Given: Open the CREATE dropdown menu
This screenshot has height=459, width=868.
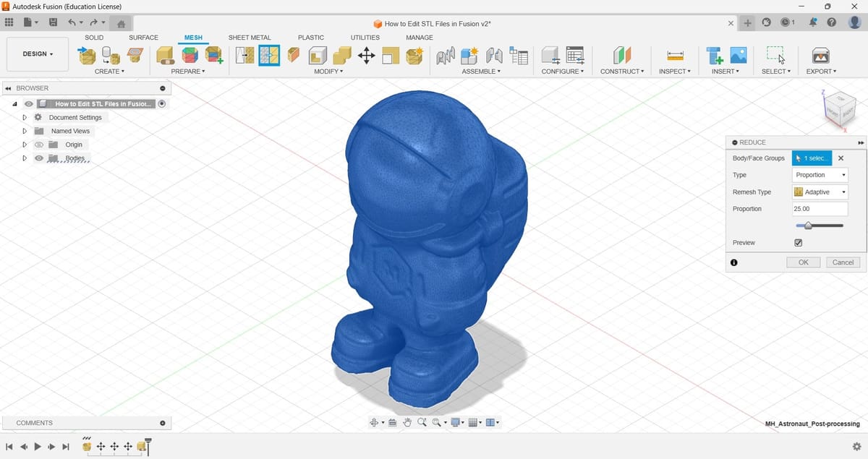Looking at the screenshot, I should pyautogui.click(x=109, y=72).
